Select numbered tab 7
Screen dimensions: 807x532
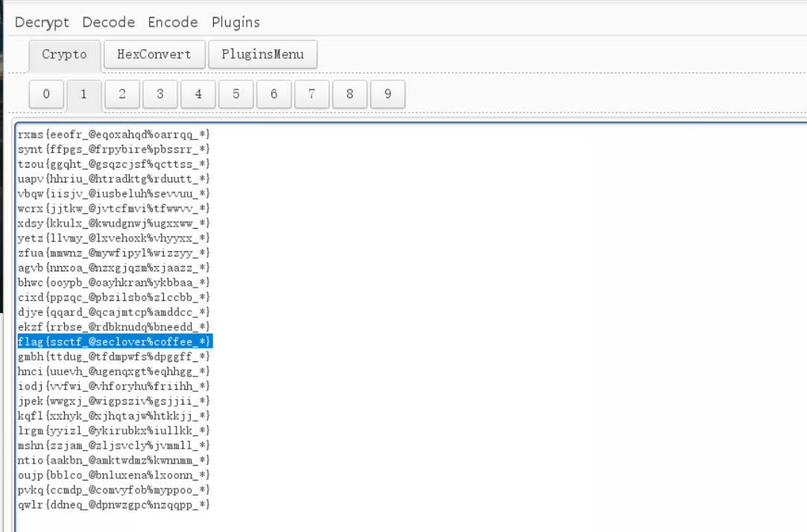(312, 94)
